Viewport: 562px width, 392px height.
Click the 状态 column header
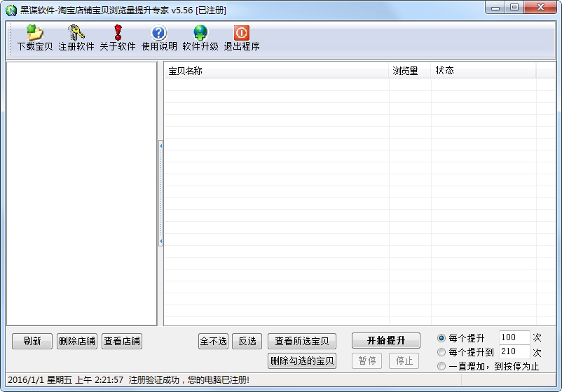[484, 71]
